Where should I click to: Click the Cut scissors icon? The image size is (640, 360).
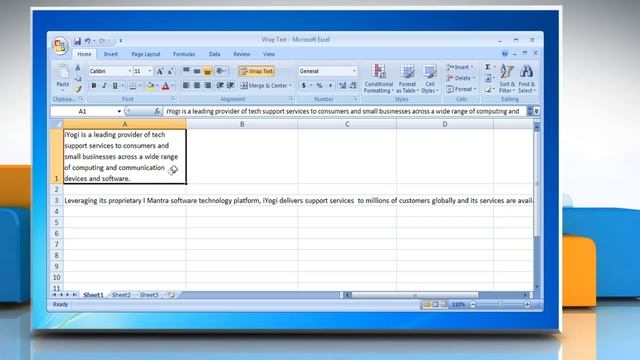(78, 68)
